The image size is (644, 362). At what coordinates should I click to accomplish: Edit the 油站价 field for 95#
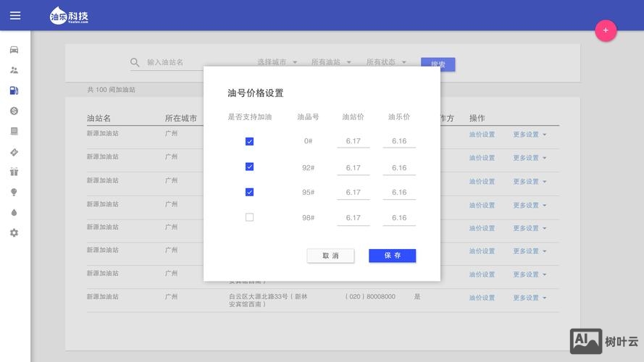tap(354, 193)
